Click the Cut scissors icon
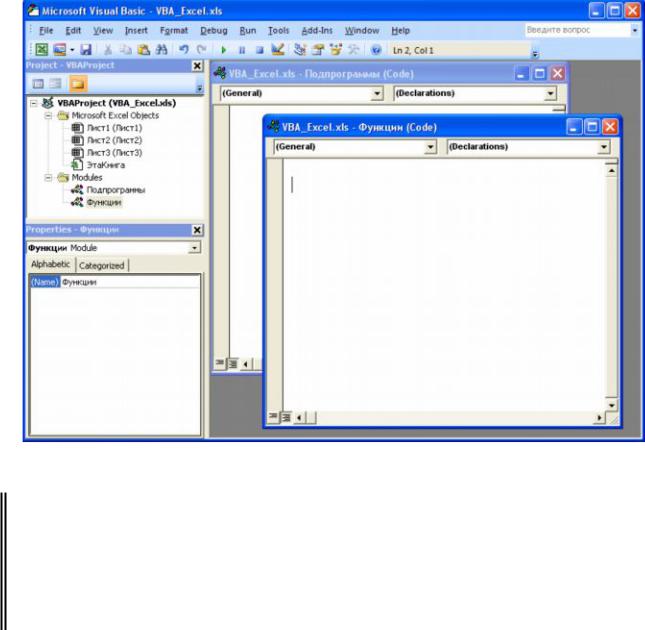645x630 pixels. [108, 50]
